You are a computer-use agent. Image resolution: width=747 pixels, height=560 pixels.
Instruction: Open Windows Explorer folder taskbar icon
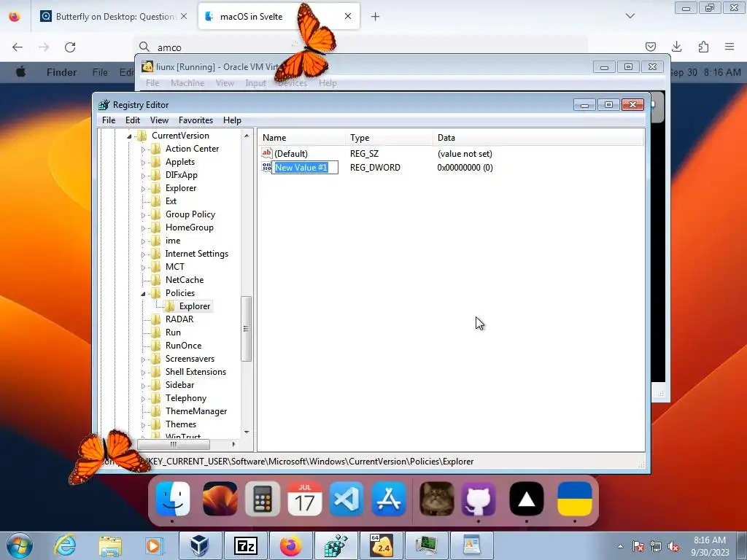tap(110, 545)
